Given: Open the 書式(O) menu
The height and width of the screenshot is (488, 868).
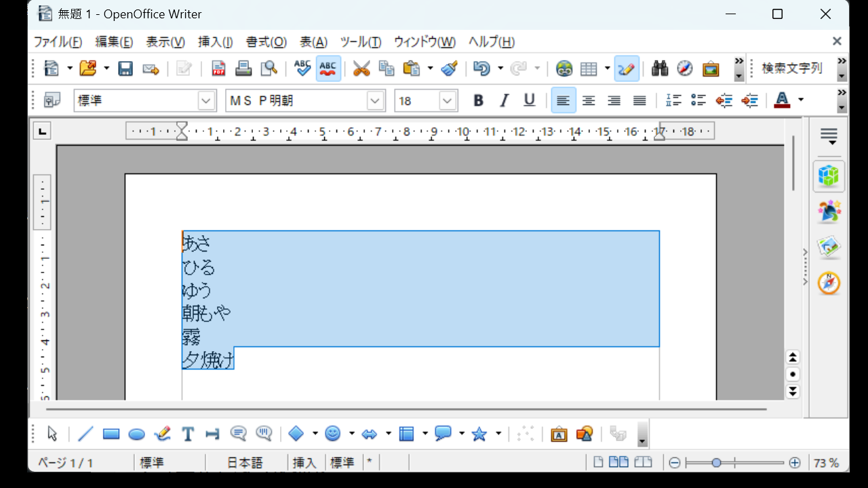Looking at the screenshot, I should (267, 42).
